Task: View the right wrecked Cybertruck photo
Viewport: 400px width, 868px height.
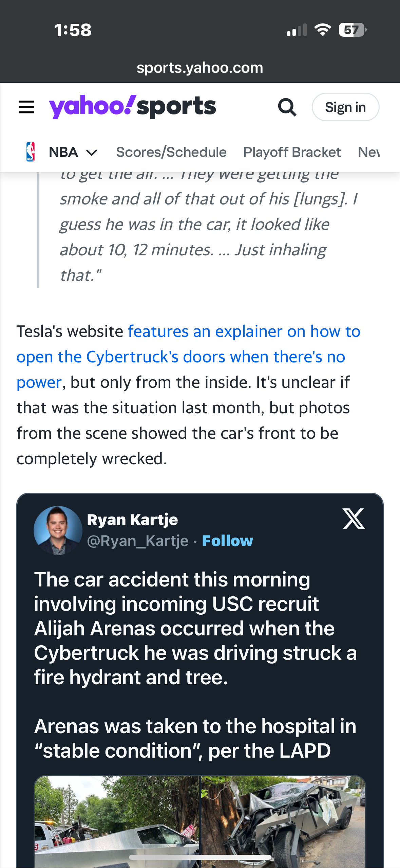Action: [283, 821]
